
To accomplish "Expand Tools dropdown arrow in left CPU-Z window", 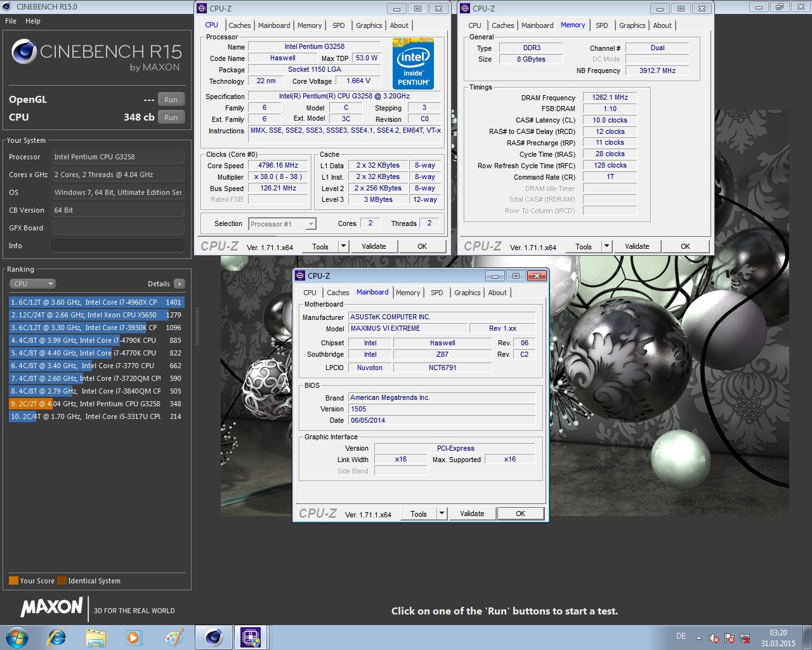I will coord(343,247).
